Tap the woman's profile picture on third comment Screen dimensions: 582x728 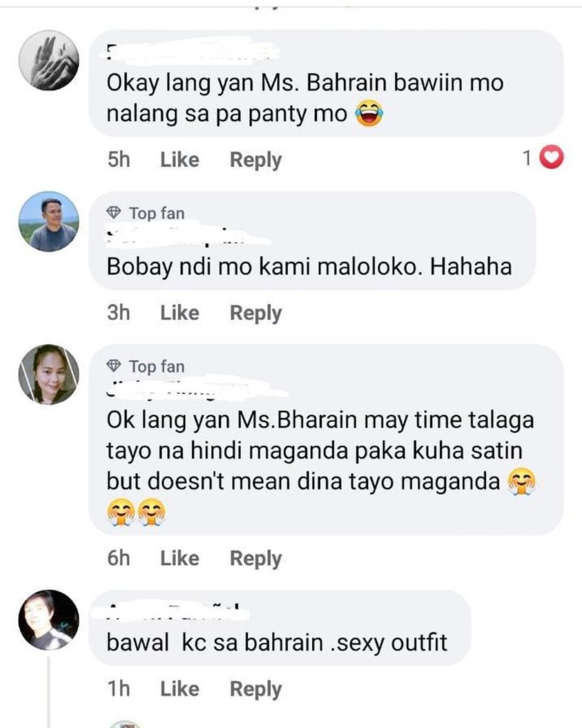[x=48, y=375]
